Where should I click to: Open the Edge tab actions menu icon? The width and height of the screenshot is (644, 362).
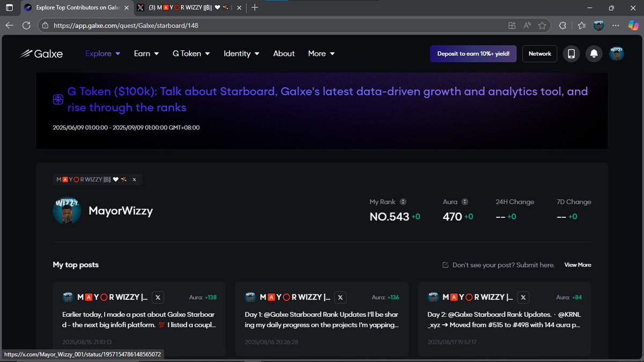pos(9,8)
